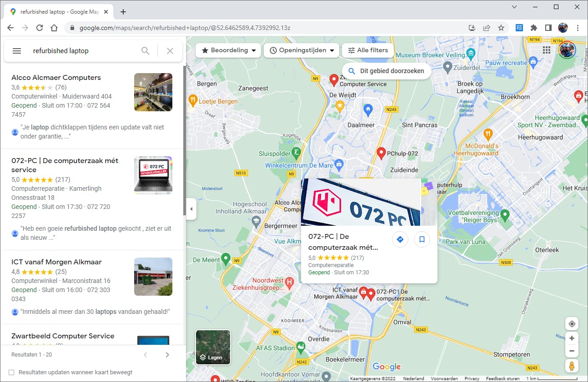
Task: Click Hogeschool Inholland Alkmaar marker
Action: tap(256, 221)
